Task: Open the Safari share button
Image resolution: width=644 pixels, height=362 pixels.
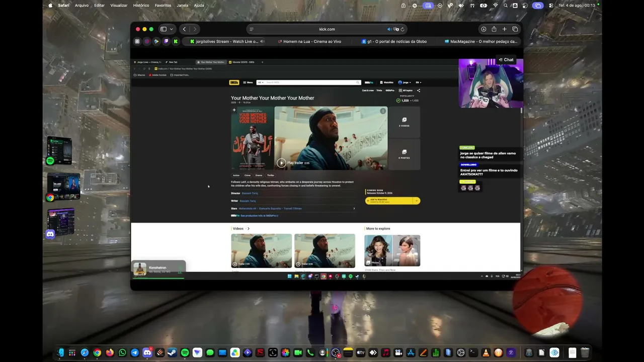Action: [494, 29]
